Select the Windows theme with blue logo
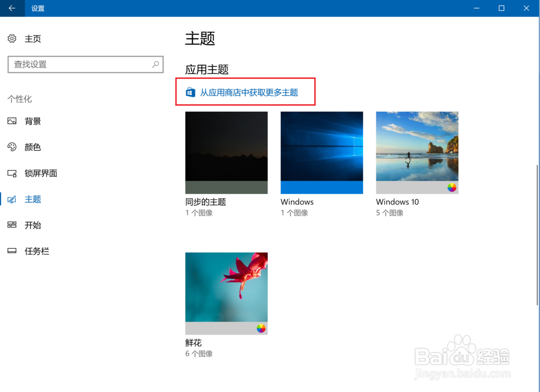 click(322, 153)
